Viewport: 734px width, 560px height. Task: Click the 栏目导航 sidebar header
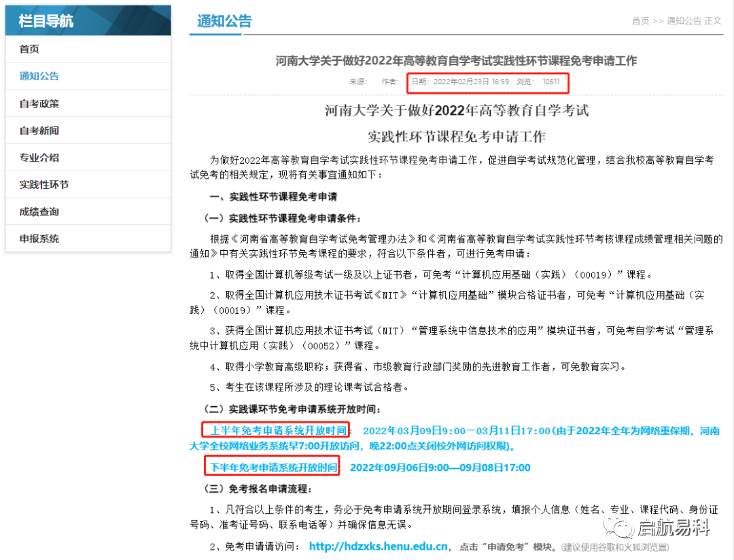click(88, 20)
